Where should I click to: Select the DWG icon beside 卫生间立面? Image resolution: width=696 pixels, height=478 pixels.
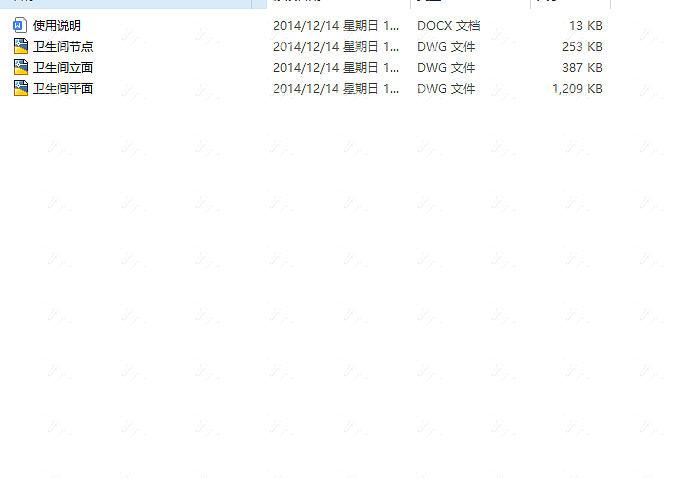click(20, 67)
